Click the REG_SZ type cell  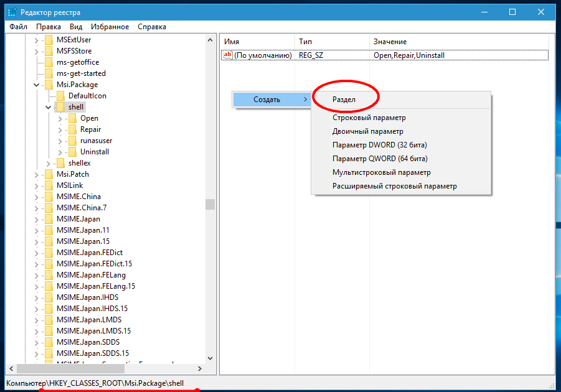(x=311, y=55)
